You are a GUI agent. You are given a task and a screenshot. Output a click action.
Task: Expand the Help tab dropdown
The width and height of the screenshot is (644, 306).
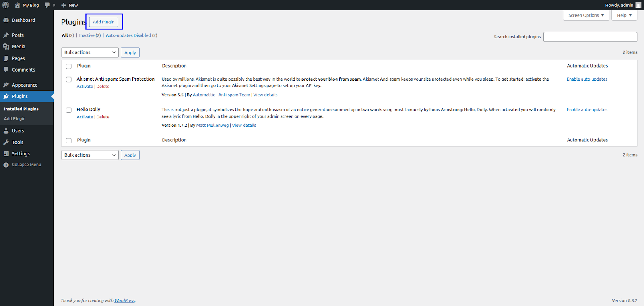coord(624,15)
